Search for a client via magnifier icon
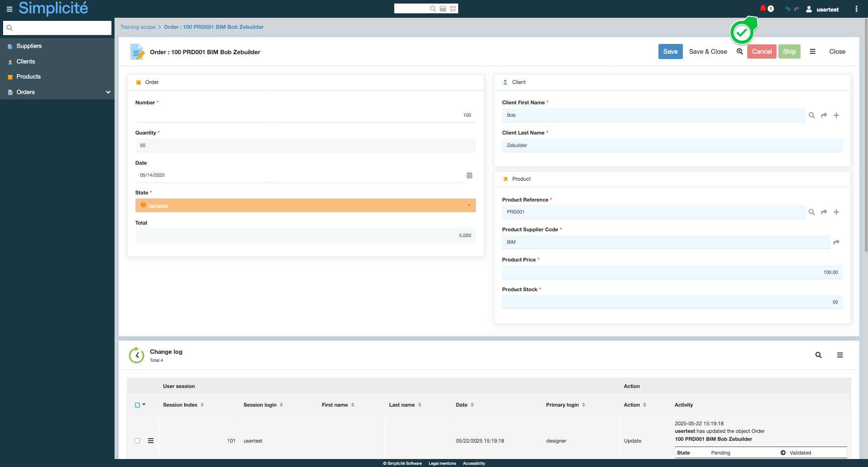The image size is (868, 467). click(812, 115)
